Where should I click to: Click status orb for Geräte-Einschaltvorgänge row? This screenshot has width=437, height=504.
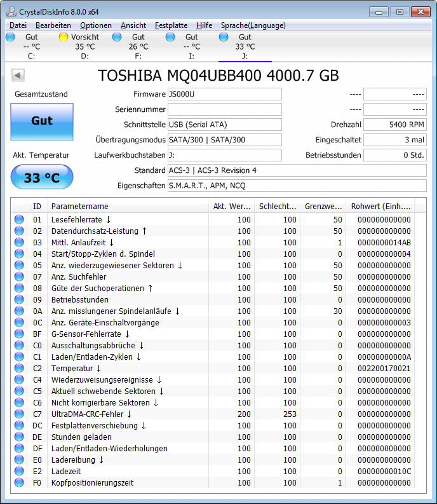pyautogui.click(x=19, y=322)
